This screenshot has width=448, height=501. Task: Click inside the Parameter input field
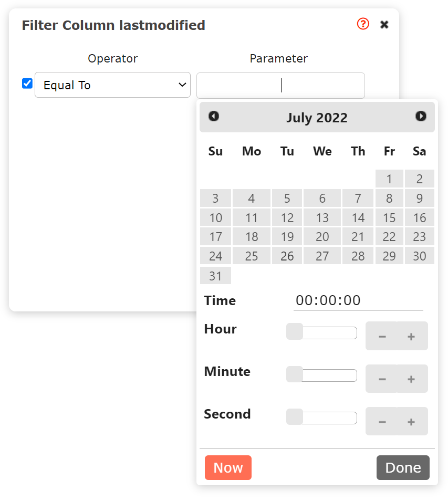click(x=280, y=85)
